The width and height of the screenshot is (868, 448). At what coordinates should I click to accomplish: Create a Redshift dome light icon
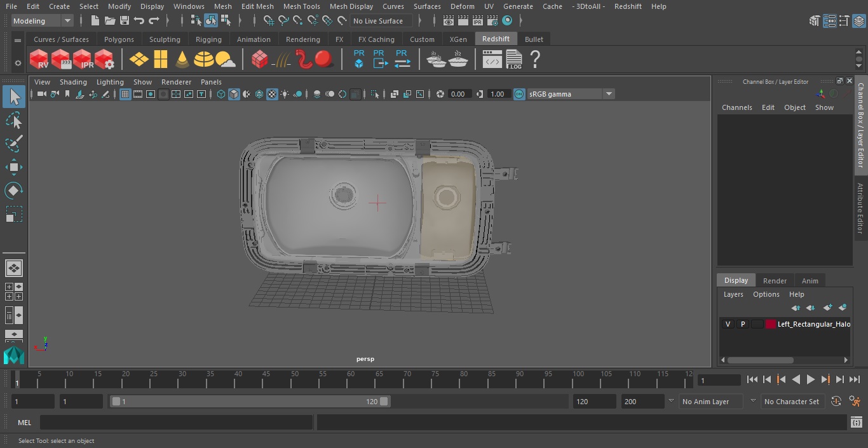(204, 59)
